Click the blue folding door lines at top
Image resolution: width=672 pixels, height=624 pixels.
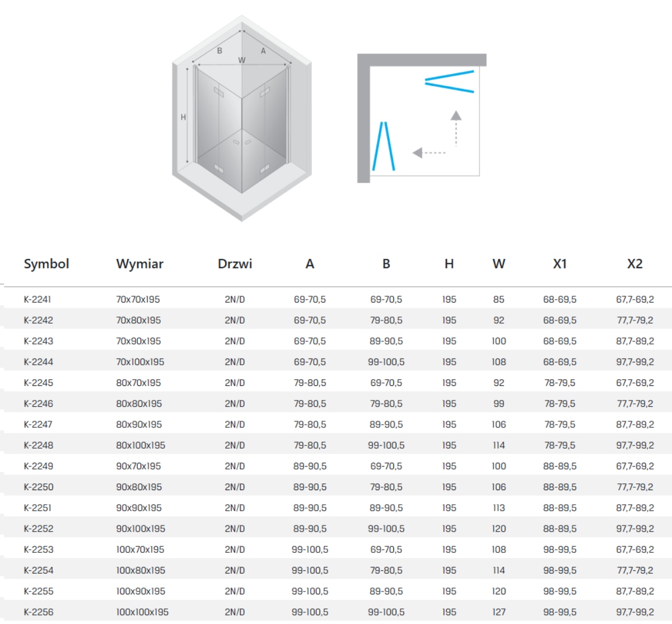(449, 81)
